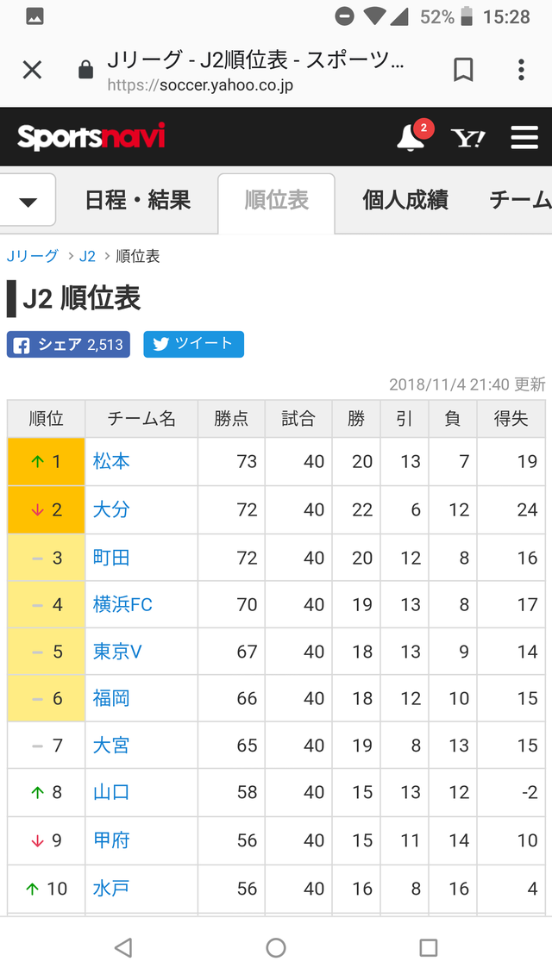
Task: Tap the Android home circle button
Action: pos(276,947)
